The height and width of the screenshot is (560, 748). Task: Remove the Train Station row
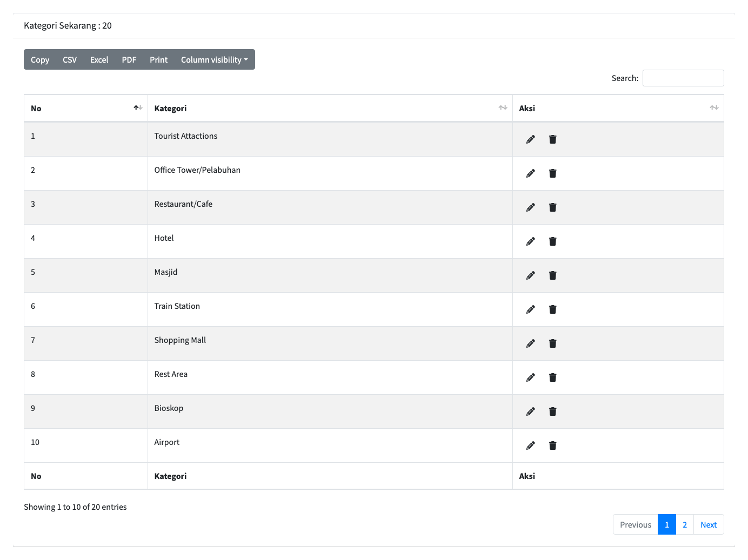click(x=552, y=309)
